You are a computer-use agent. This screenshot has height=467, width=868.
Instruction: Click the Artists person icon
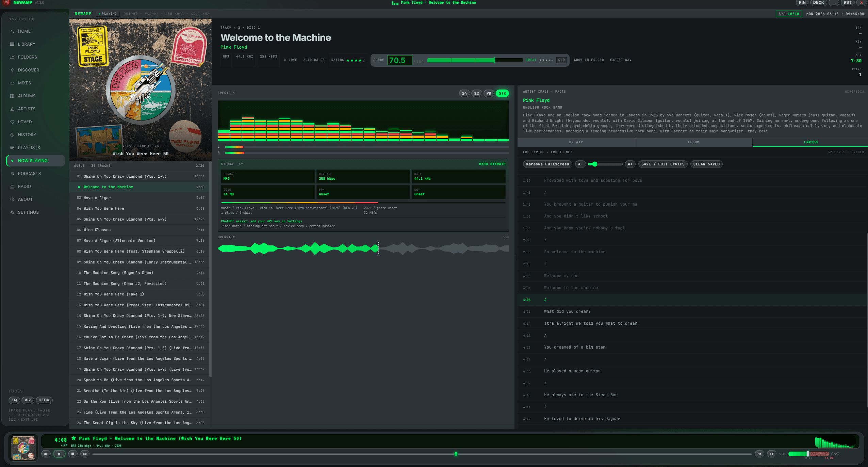pyautogui.click(x=12, y=109)
